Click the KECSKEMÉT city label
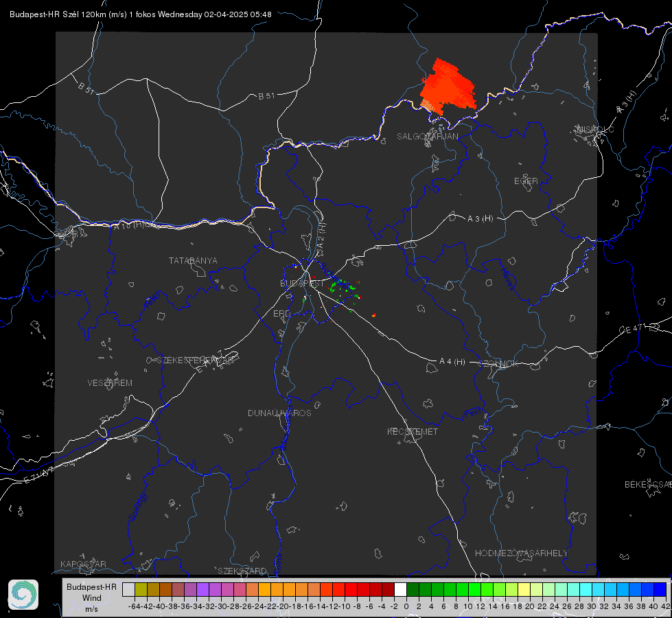 click(x=413, y=432)
